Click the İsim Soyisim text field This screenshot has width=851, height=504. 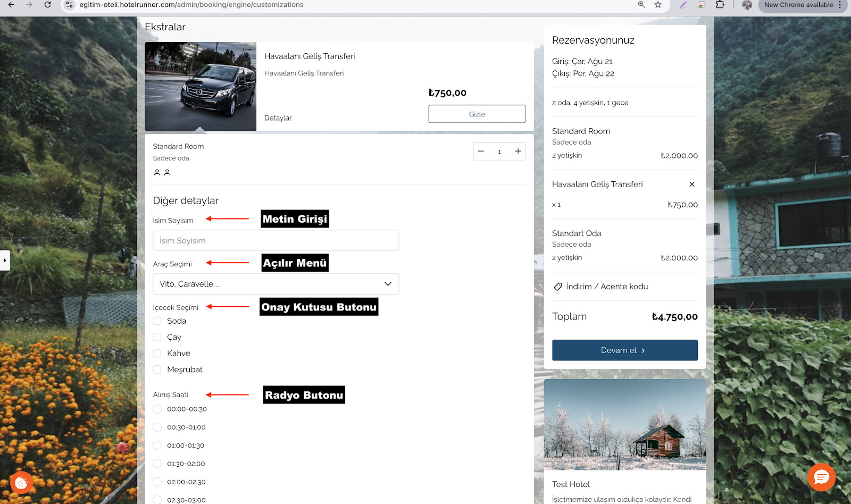point(276,241)
